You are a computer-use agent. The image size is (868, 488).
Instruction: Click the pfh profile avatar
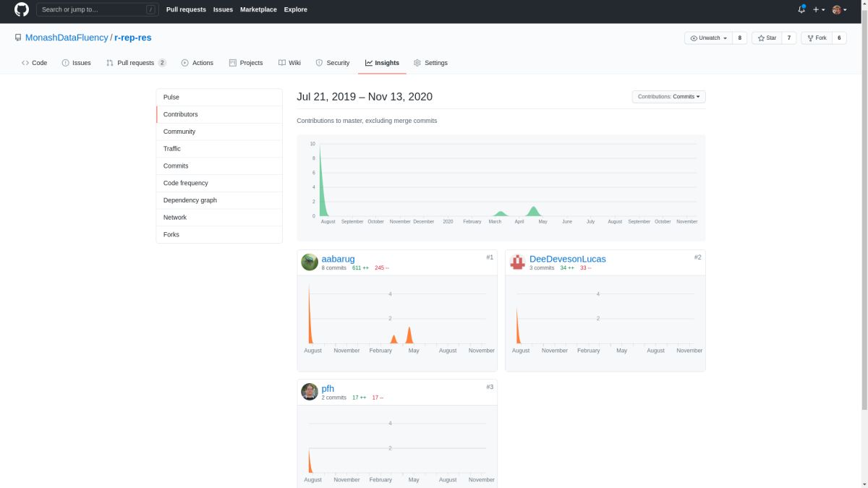click(x=310, y=392)
